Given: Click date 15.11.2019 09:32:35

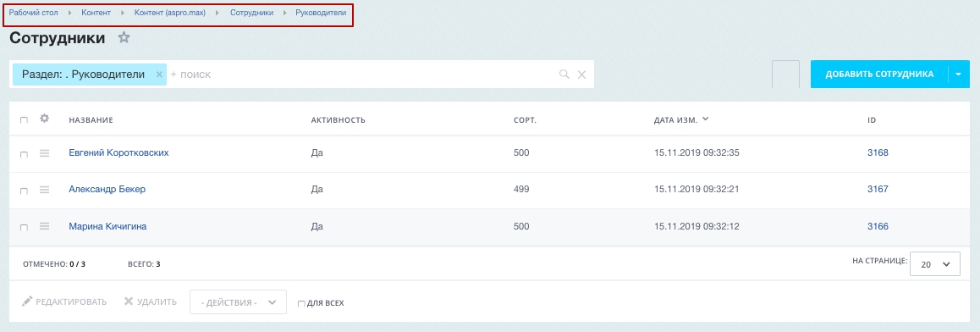Looking at the screenshot, I should (696, 152).
